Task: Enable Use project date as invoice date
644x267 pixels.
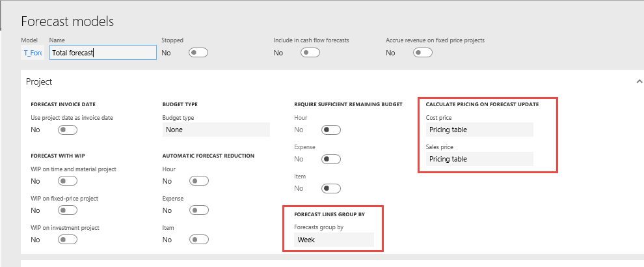Action: pos(68,130)
